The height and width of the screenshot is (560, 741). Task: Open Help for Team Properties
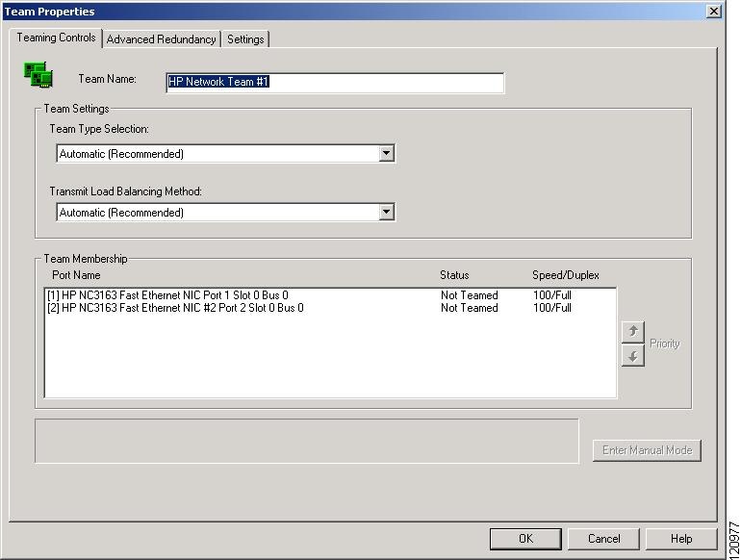pos(681,539)
